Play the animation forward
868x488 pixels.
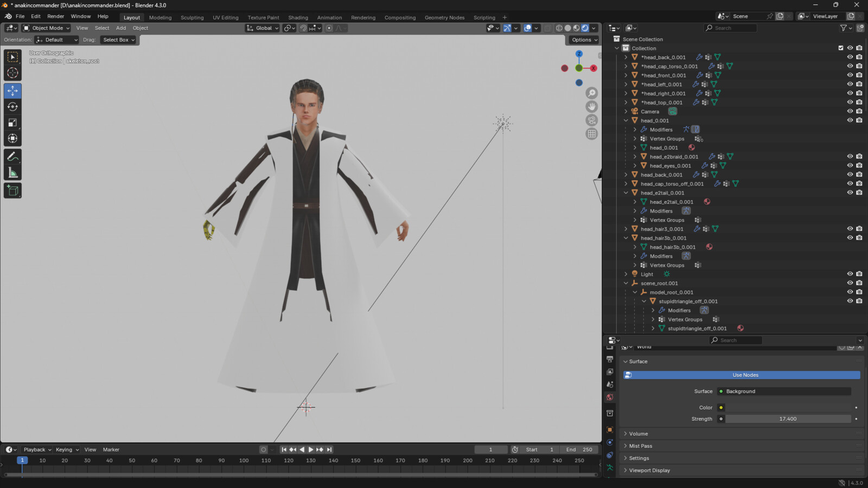point(311,450)
